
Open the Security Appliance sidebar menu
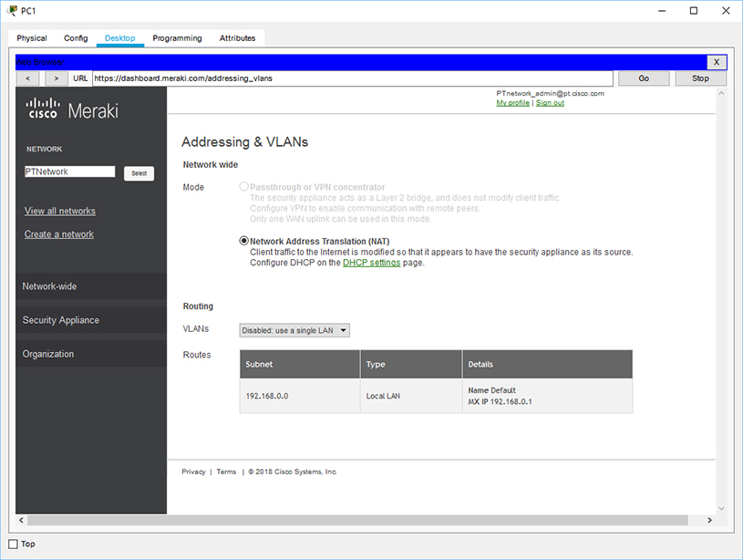[91, 320]
